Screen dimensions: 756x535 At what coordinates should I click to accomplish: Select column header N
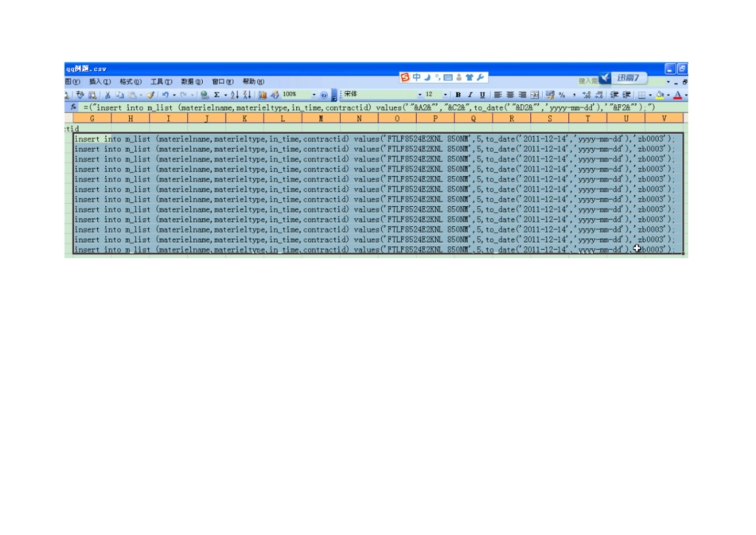[x=359, y=118]
